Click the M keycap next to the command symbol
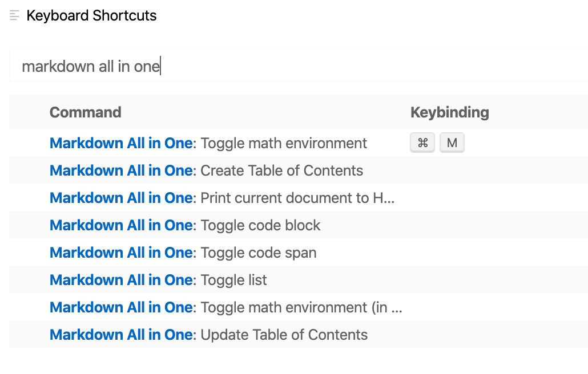The height and width of the screenshot is (374, 588). (x=452, y=143)
